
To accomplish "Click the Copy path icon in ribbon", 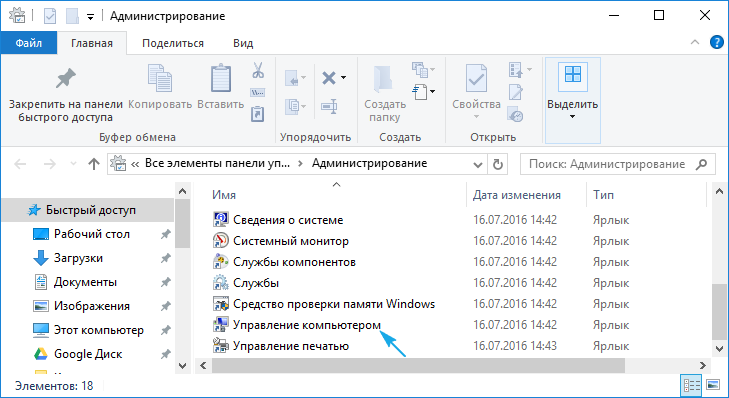I will click(x=258, y=92).
